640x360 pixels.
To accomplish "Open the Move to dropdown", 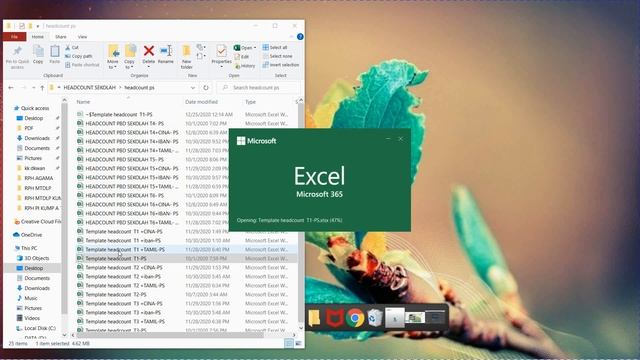I will pyautogui.click(x=113, y=64).
